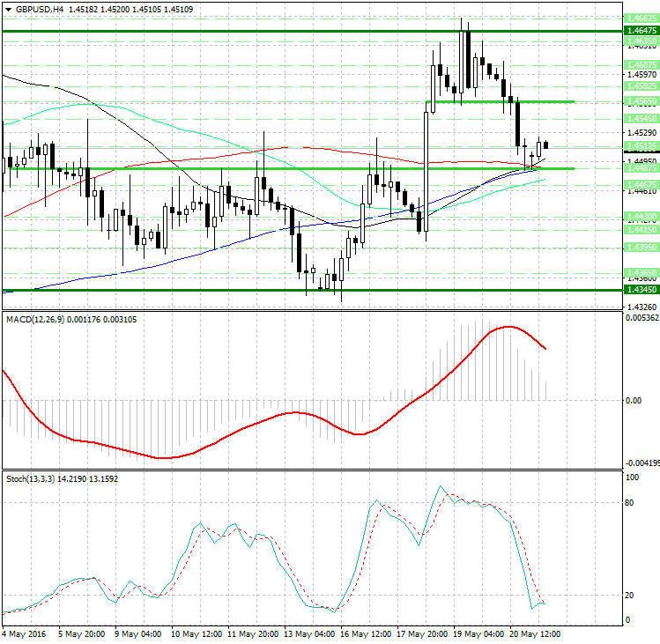Click the 1.44300 price label
This screenshot has height=644, width=660.
640,216
